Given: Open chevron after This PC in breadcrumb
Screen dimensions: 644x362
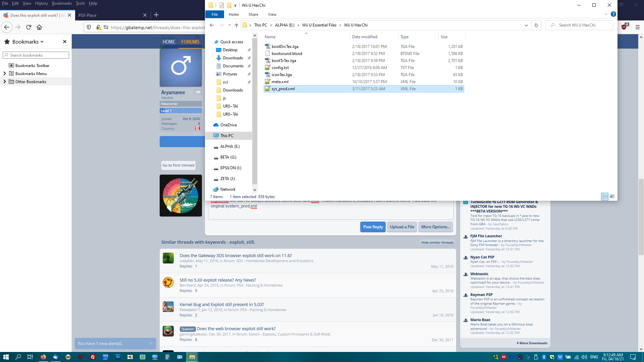Looking at the screenshot, I should (x=271, y=25).
